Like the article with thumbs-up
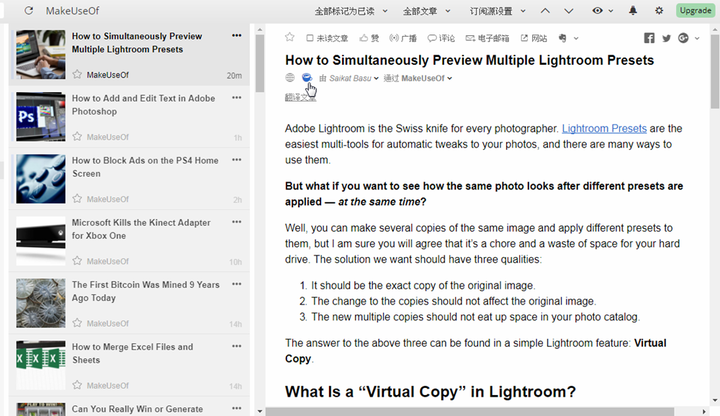720x416 pixels. pyautogui.click(x=369, y=38)
